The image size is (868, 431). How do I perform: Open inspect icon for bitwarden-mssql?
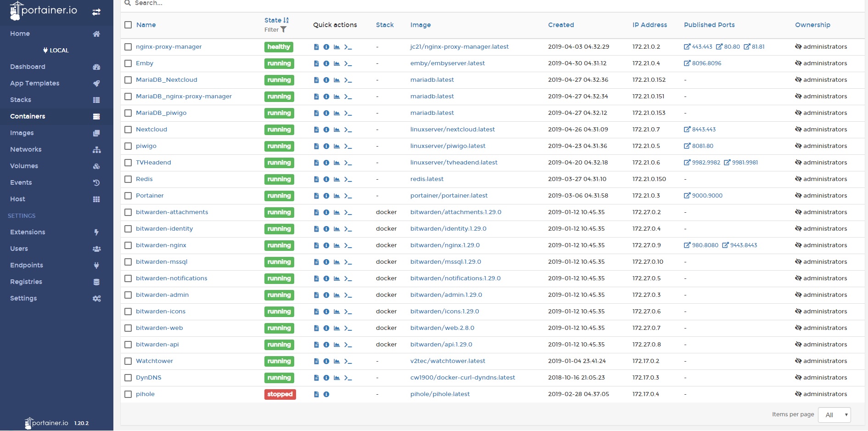pyautogui.click(x=326, y=262)
